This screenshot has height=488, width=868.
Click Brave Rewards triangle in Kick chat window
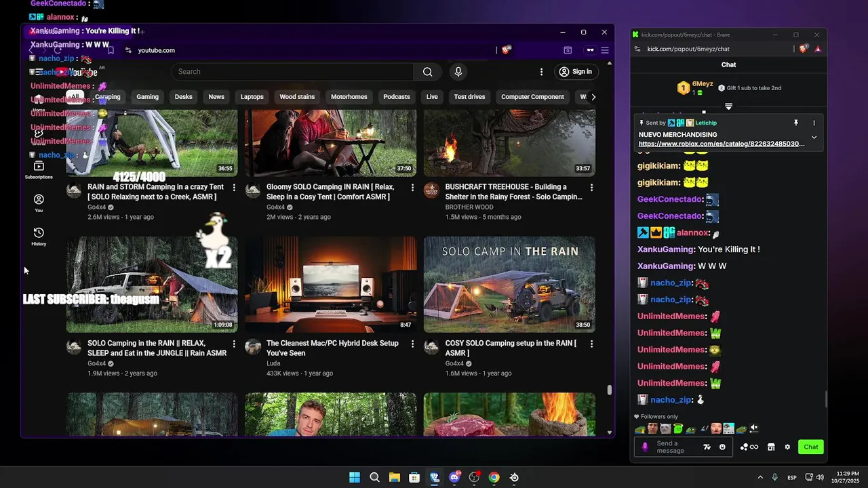818,49
